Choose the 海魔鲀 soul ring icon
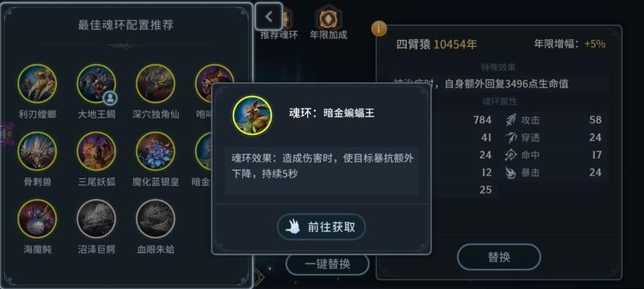Image resolution: width=644 pixels, height=289 pixels. coord(38,219)
